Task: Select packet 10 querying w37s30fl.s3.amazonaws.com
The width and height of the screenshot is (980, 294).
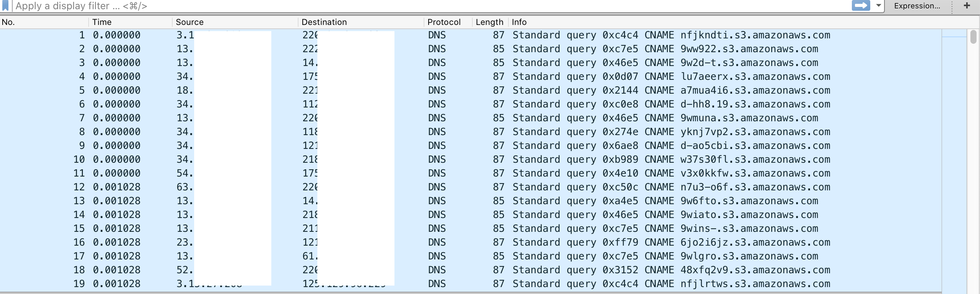Action: point(471,159)
